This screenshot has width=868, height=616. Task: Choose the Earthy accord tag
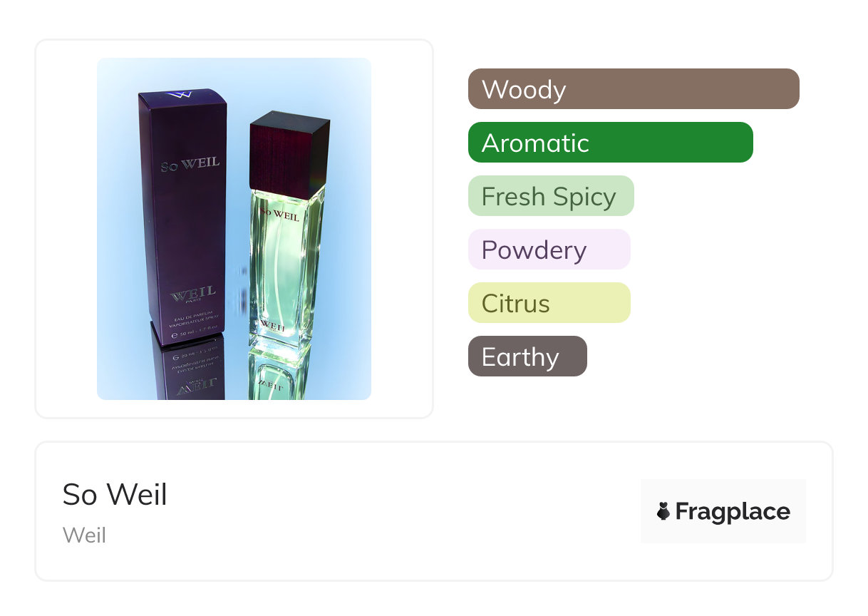(x=527, y=356)
